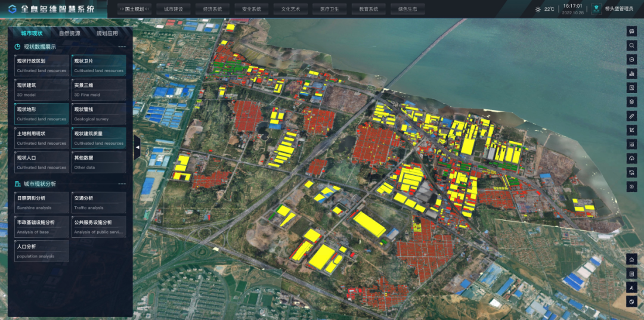This screenshot has height=320, width=644.
Task: Open the bar chart statistics tool
Action: point(631,73)
